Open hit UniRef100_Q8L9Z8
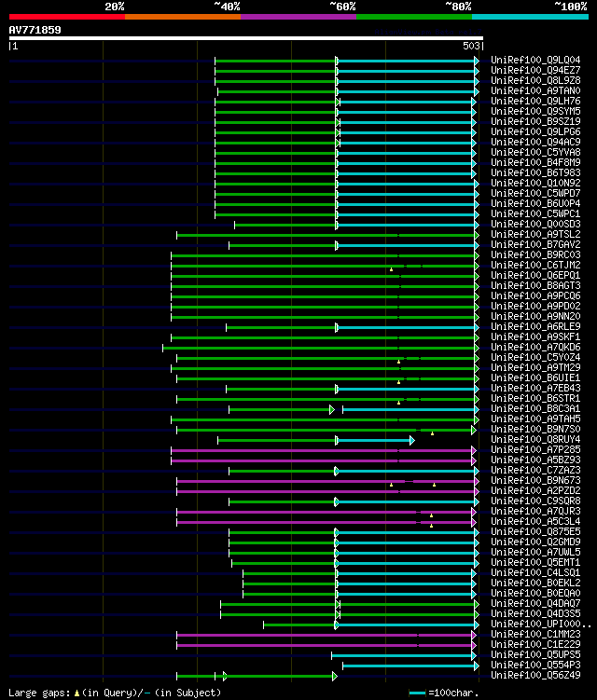Image resolution: width=597 pixels, height=700 pixels. point(535,80)
